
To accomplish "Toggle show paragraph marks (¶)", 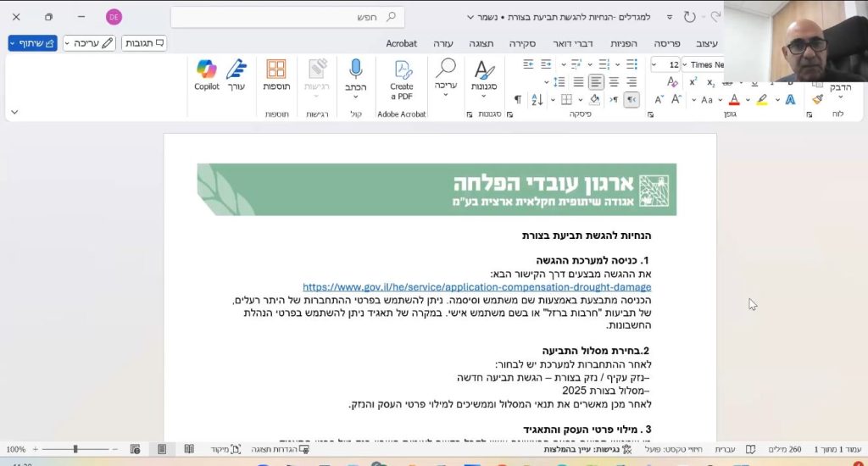I will coord(518,100).
